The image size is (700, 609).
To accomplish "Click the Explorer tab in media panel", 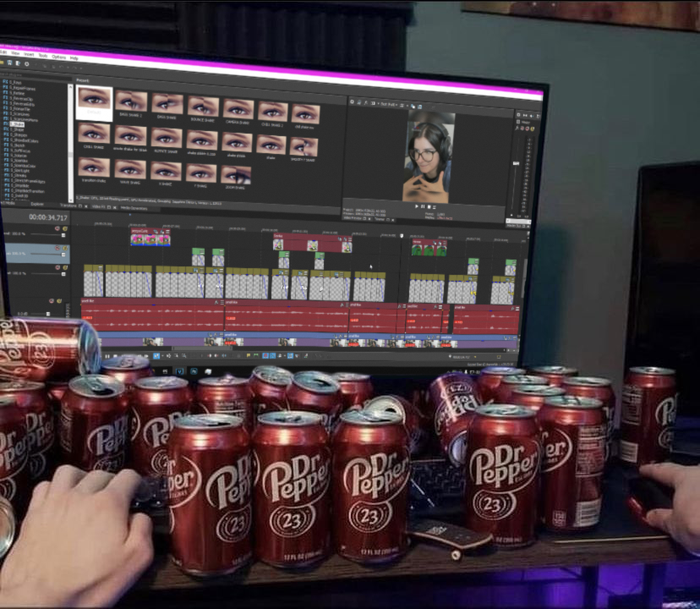I will pos(38,205).
